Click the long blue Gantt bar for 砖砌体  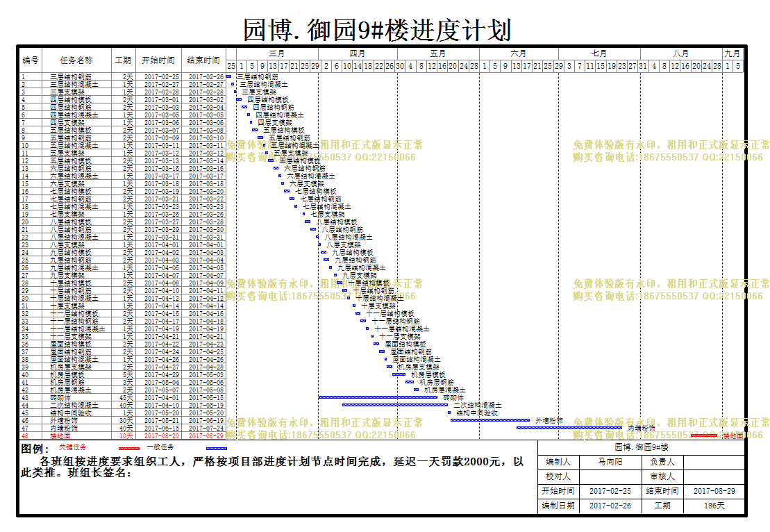(x=378, y=397)
